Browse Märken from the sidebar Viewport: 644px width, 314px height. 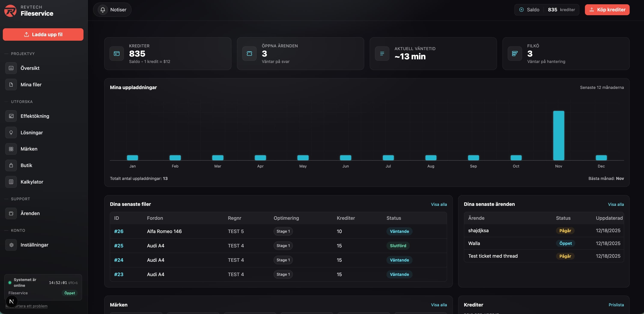tap(29, 149)
